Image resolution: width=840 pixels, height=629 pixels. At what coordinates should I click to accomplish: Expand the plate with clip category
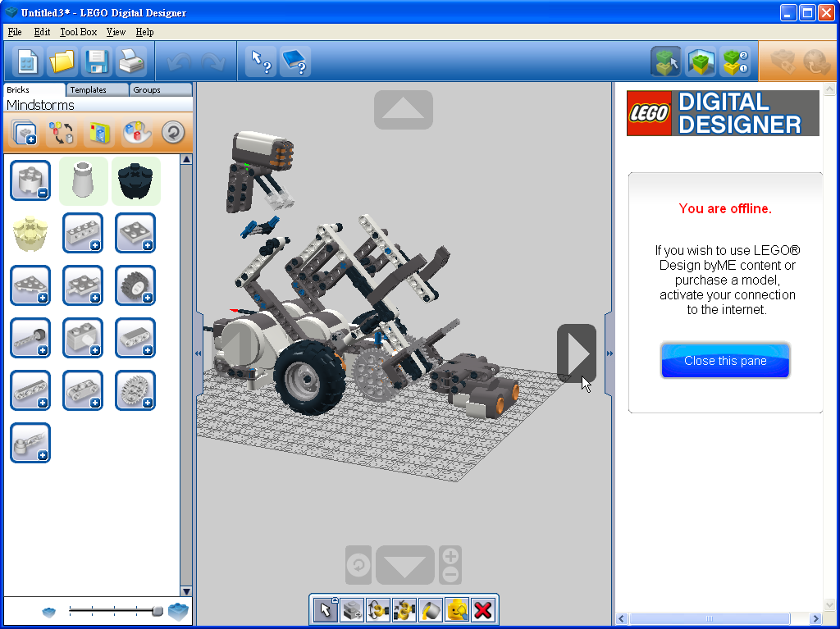point(83,285)
